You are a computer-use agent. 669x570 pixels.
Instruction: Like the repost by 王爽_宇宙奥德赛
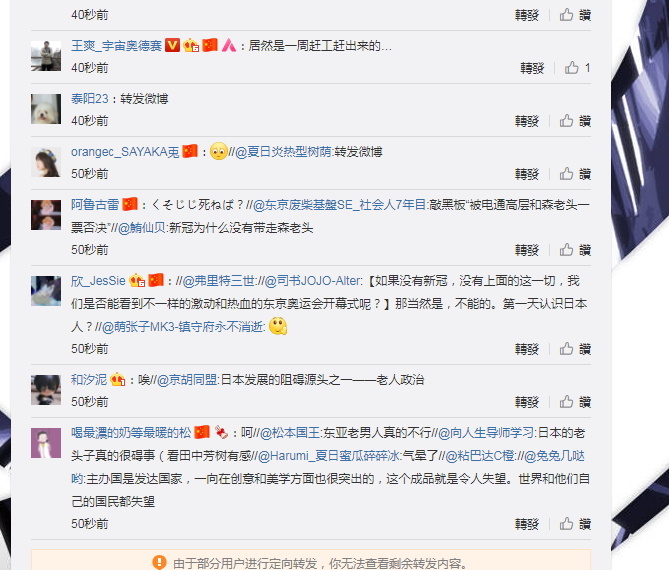[578, 68]
